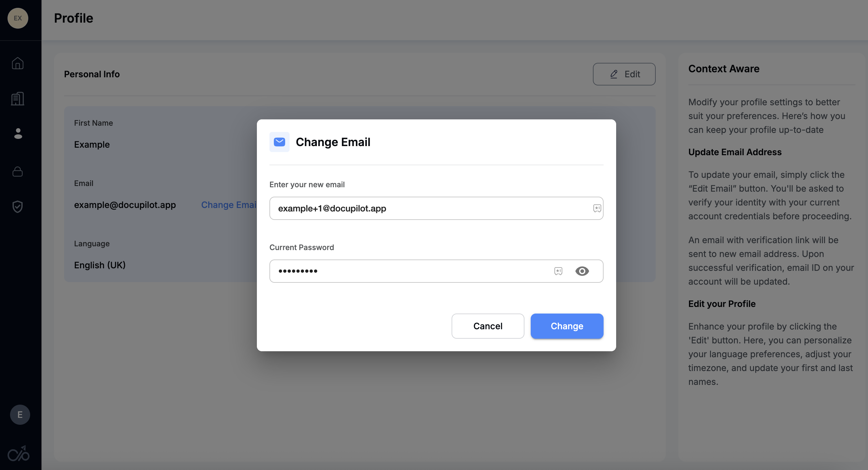Click password manager icon in password field

point(558,271)
